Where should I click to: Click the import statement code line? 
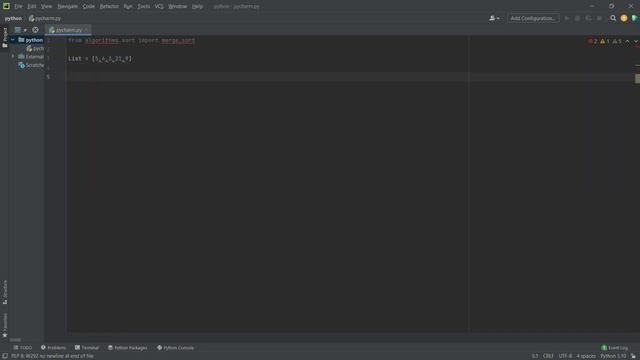131,41
